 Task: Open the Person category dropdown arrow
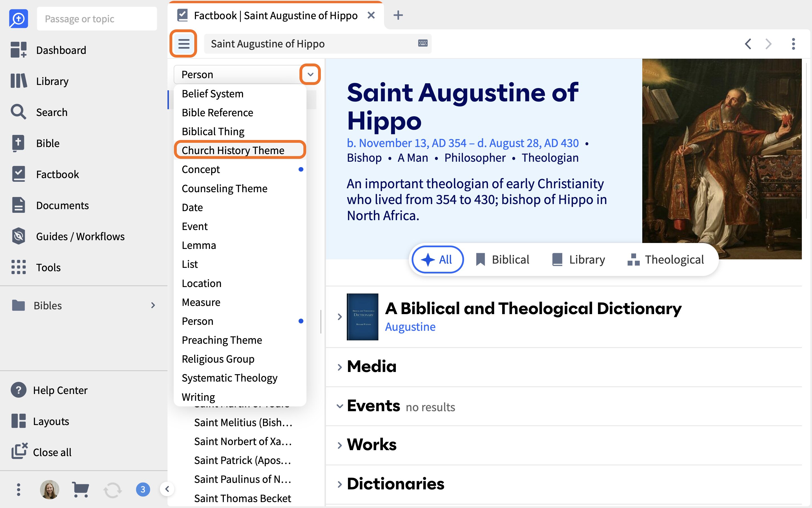click(310, 74)
